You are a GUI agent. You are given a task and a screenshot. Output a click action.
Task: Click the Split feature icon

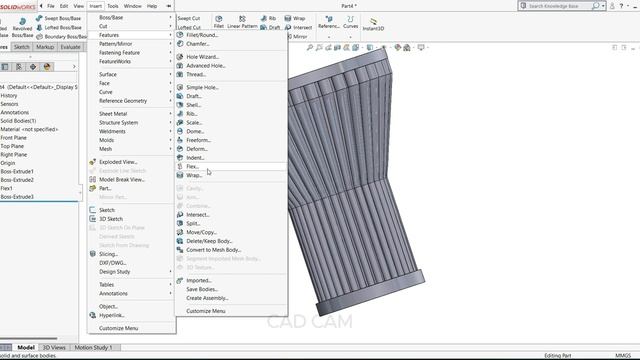click(x=180, y=223)
